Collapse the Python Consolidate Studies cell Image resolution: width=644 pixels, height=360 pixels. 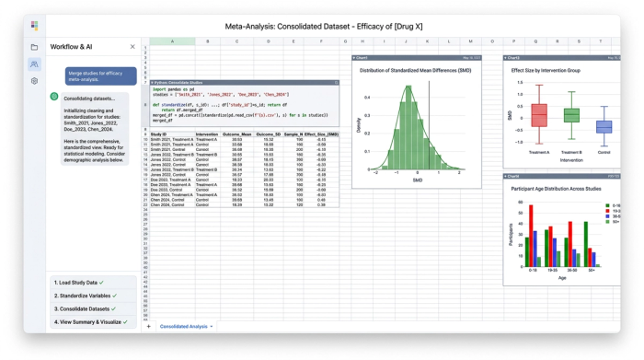point(152,83)
